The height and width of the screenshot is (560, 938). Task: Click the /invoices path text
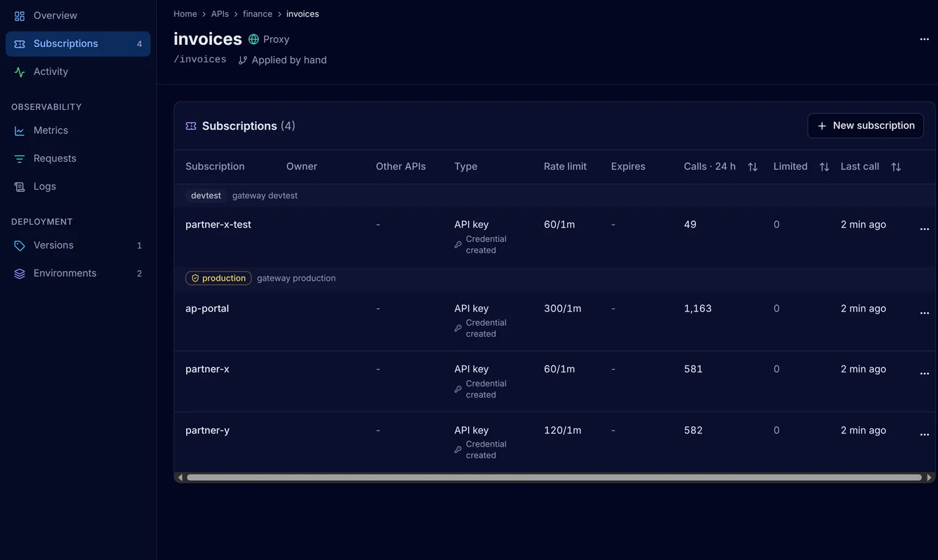pyautogui.click(x=200, y=59)
